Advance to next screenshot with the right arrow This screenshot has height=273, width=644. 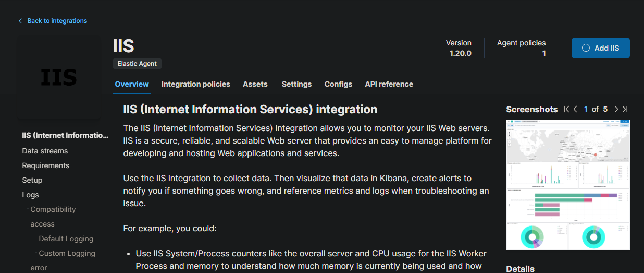coord(616,109)
